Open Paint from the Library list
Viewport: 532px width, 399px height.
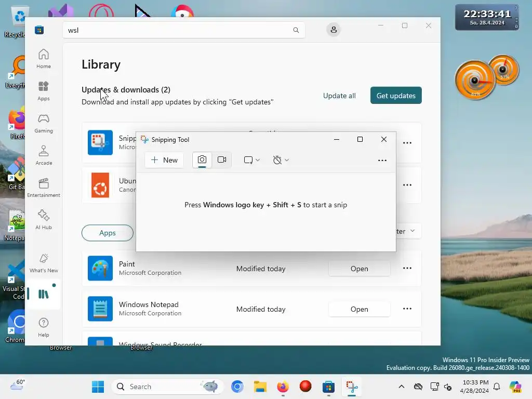click(x=360, y=269)
